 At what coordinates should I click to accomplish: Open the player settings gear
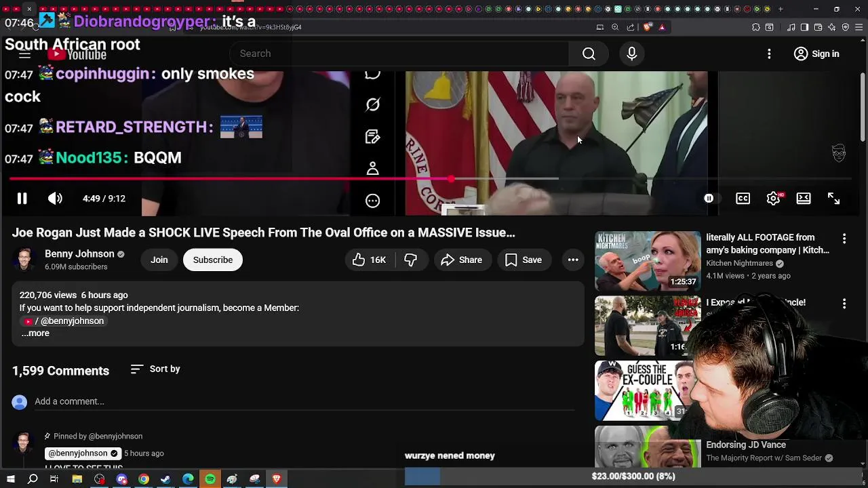pyautogui.click(x=773, y=199)
